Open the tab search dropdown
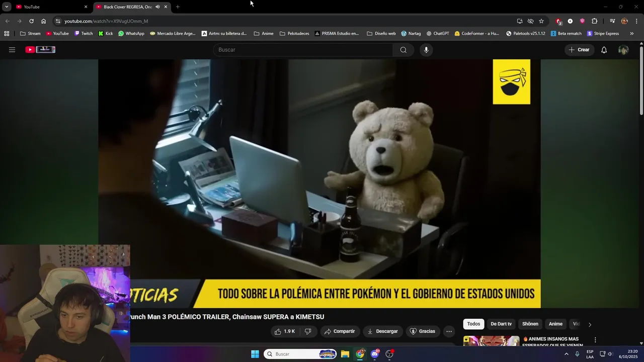 coord(7,7)
